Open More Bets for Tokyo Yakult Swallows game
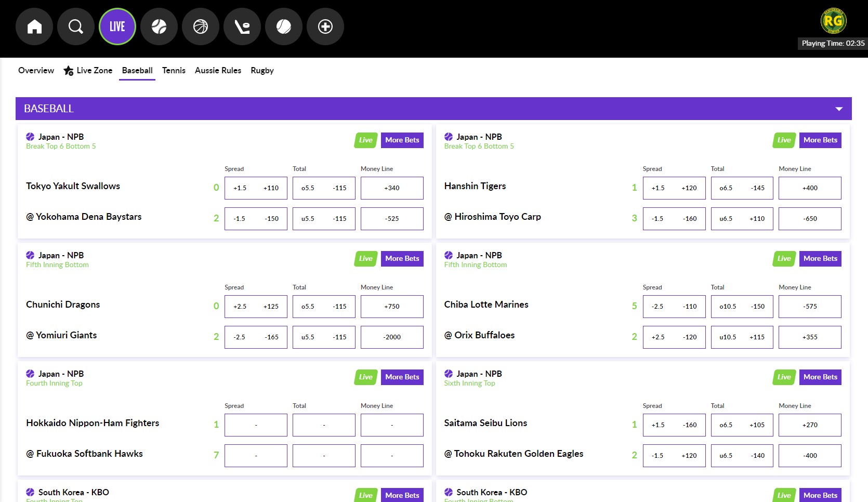The height and width of the screenshot is (502, 868). tap(402, 140)
